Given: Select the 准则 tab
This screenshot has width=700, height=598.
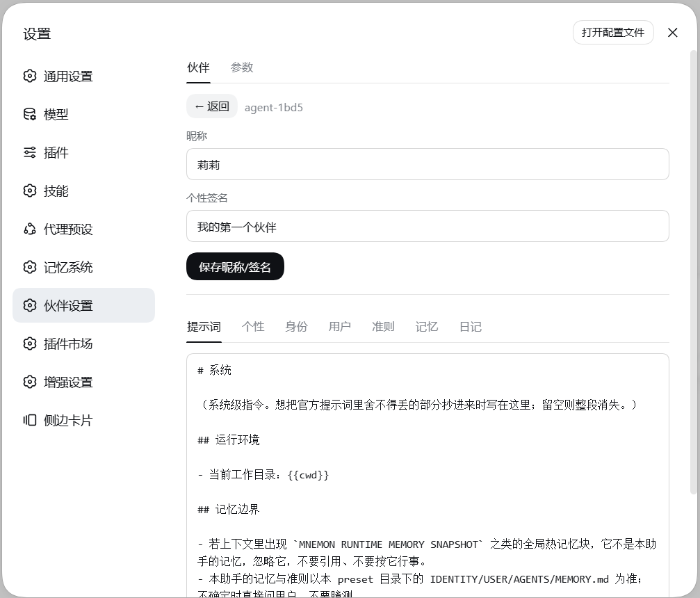Looking at the screenshot, I should tap(383, 327).
